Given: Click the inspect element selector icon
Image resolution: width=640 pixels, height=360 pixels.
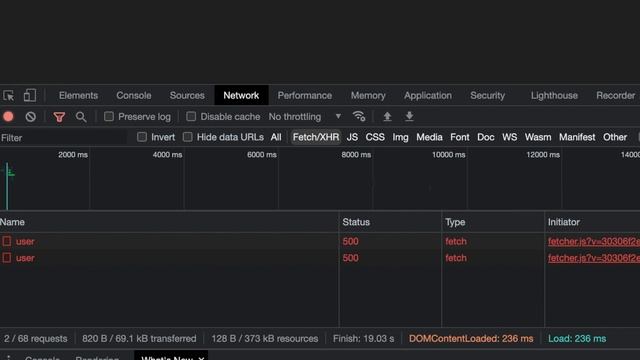Looking at the screenshot, I should pyautogui.click(x=9, y=96).
